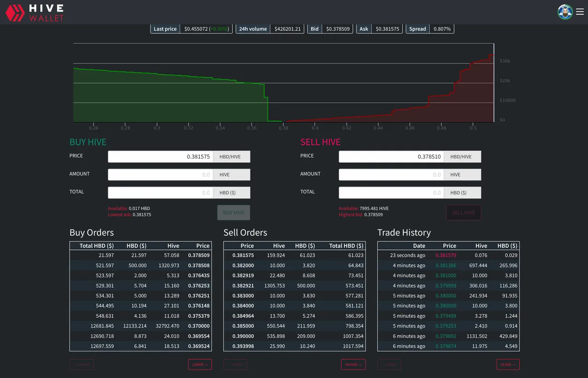Screen dimensions: 588x378
Task: Click the Trade History Date column header
Action: pyautogui.click(x=419, y=246)
